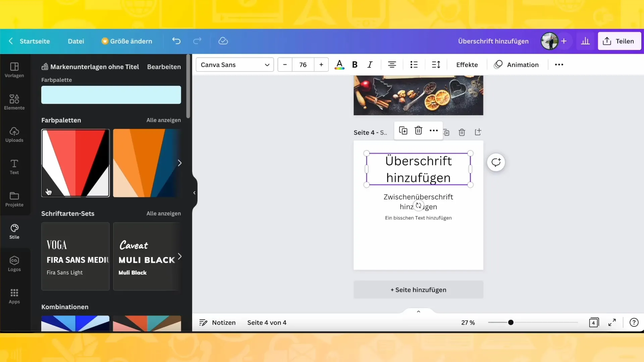Click the Überschrift hinzügen text element
The image size is (644, 362).
(x=418, y=169)
